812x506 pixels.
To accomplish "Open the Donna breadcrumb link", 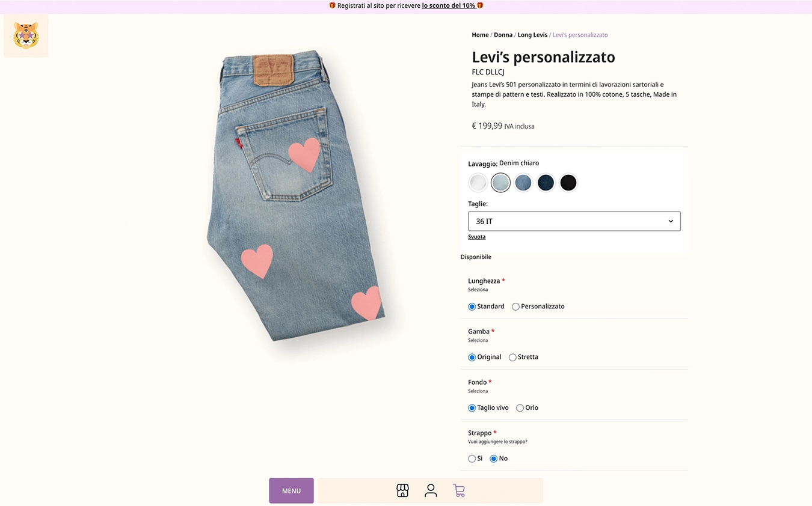I will (x=503, y=35).
